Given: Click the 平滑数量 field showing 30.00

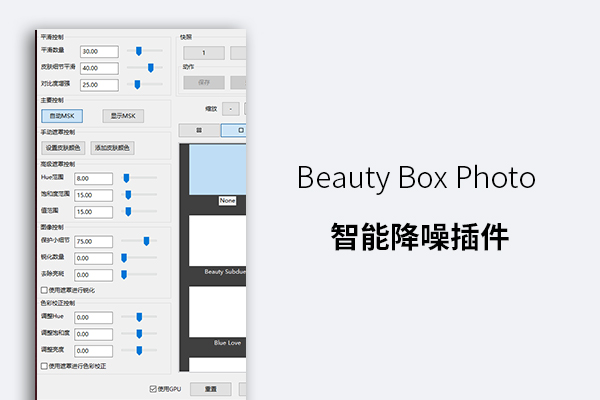Looking at the screenshot, I should [99, 52].
